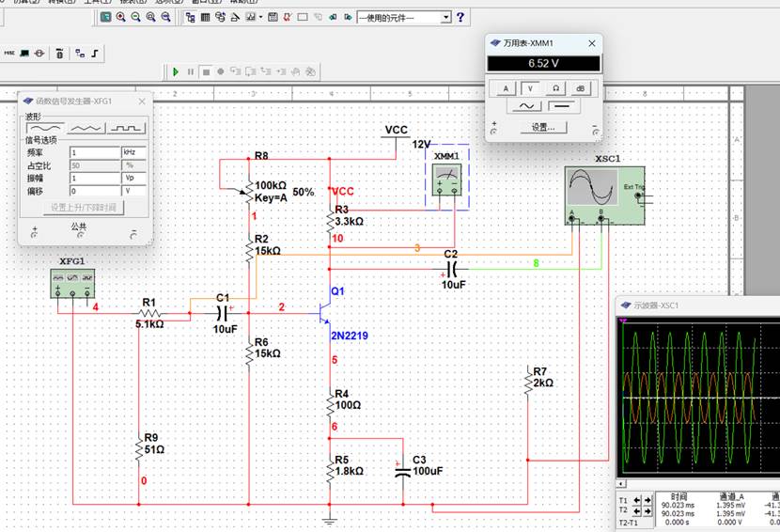This screenshot has height=532, width=780.
Task: Toggle full screen view icon
Action: click(105, 17)
